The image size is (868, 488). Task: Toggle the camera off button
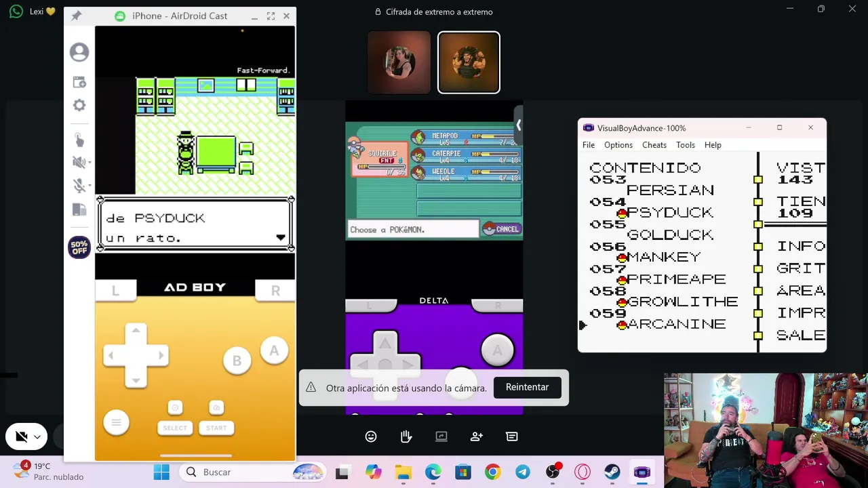[x=22, y=437]
